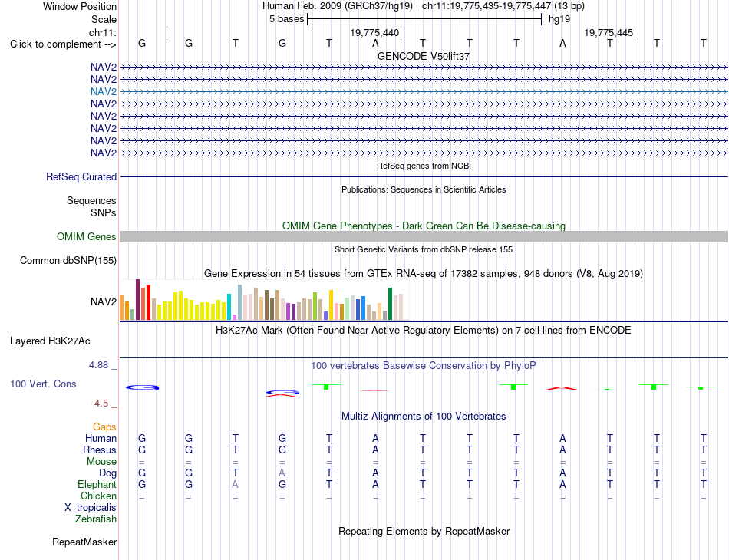This screenshot has height=560, width=729.
Task: Click the Sequences track label
Action: point(91,200)
